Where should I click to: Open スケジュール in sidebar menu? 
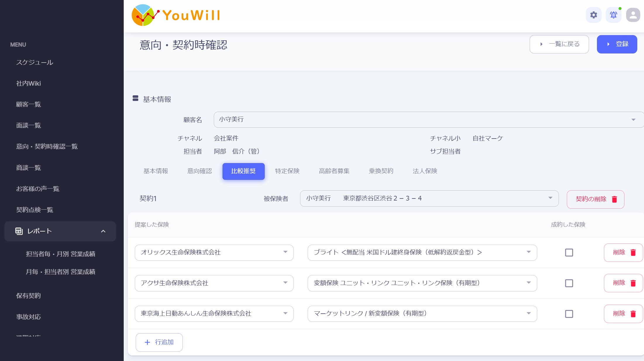35,63
